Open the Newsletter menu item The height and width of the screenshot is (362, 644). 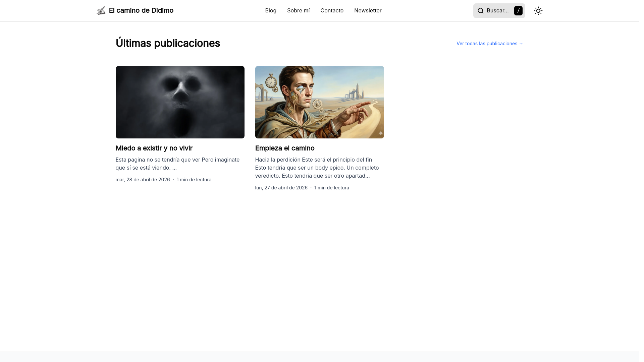[368, 10]
